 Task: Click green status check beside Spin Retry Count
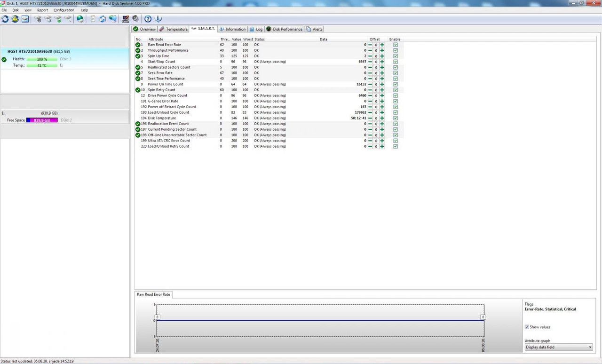tap(138, 90)
